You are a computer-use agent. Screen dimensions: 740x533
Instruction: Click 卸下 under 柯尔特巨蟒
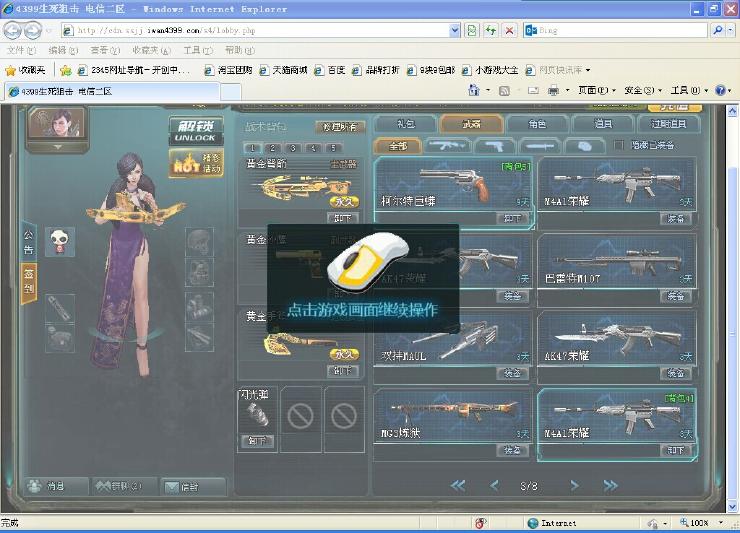click(512, 219)
